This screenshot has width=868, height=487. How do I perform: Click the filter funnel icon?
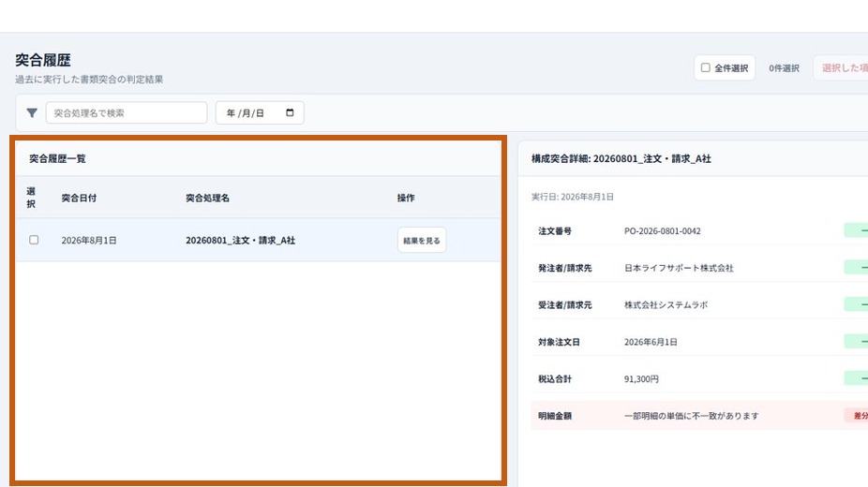[32, 112]
